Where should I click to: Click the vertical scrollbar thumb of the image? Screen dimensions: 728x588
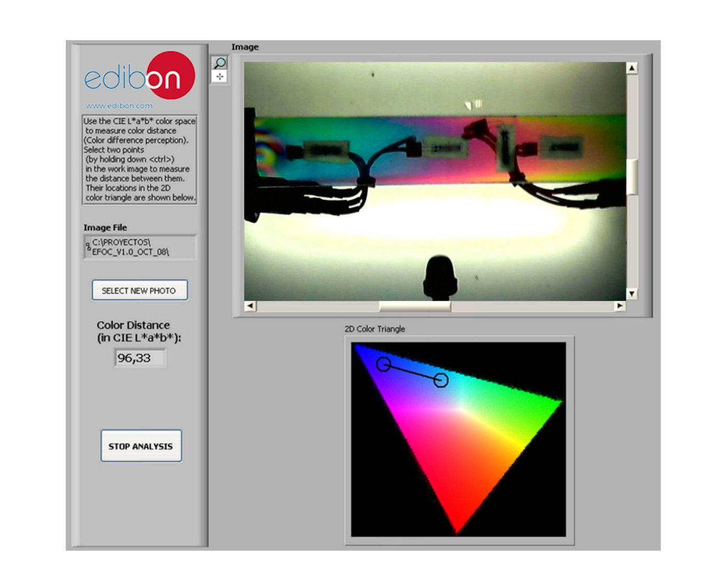[x=632, y=176]
